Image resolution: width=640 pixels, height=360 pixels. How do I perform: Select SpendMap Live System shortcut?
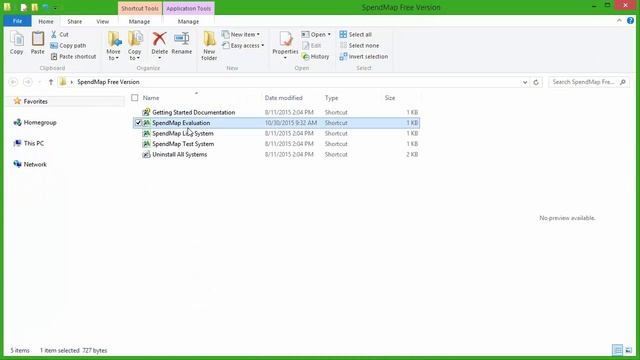[182, 133]
